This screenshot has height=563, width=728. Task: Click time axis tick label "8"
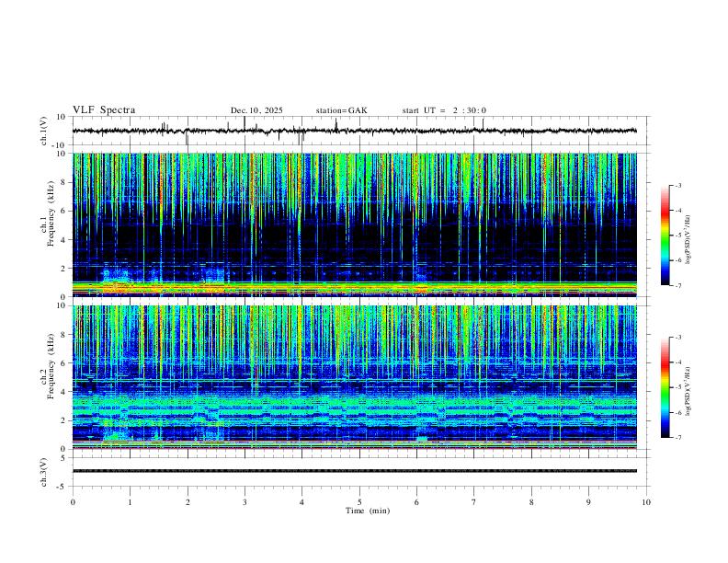[x=531, y=502]
